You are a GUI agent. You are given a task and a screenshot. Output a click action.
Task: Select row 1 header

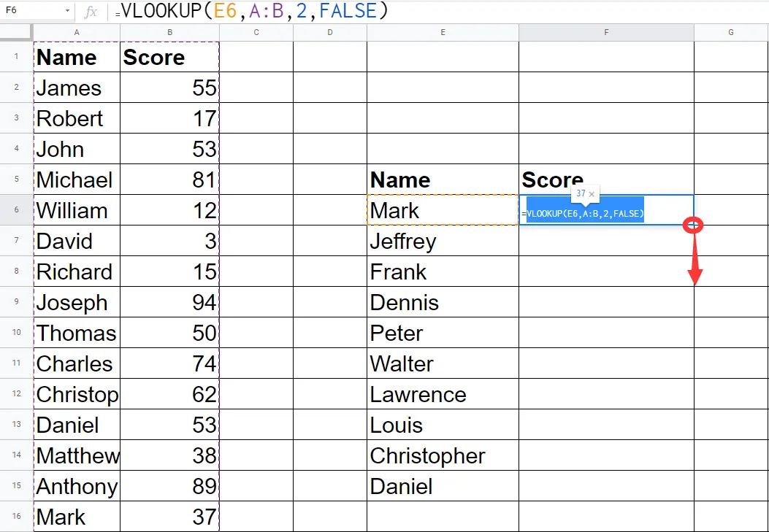pyautogui.click(x=16, y=57)
